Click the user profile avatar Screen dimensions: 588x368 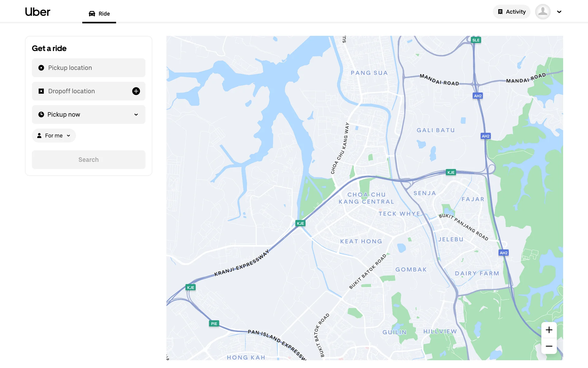(x=543, y=12)
